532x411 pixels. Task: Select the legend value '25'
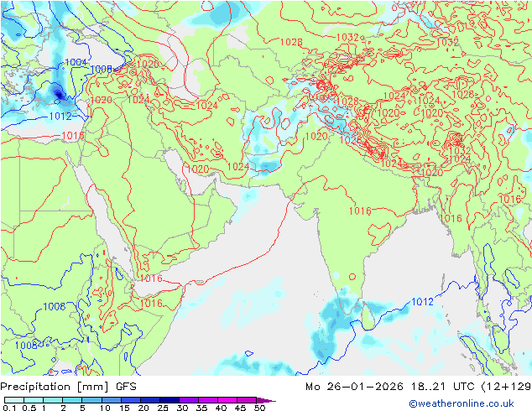[x=163, y=408]
